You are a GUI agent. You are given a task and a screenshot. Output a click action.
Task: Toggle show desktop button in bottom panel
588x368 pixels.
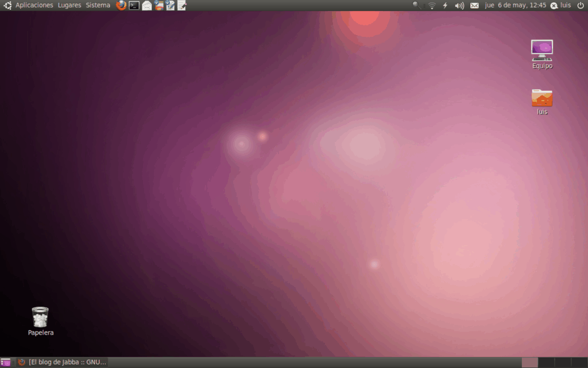tap(6, 362)
